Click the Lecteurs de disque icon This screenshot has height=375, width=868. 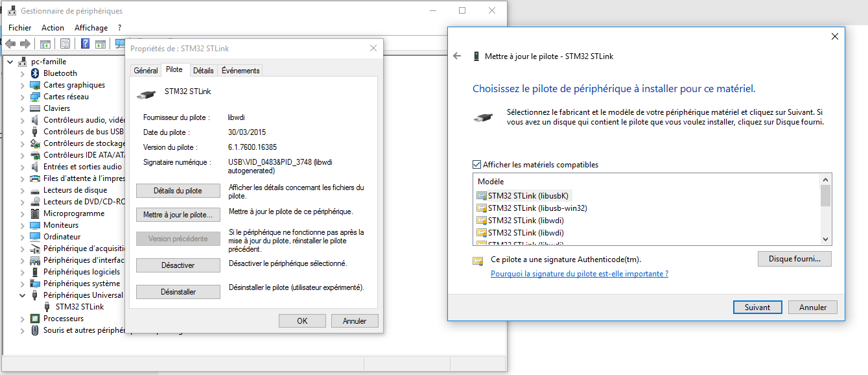36,190
